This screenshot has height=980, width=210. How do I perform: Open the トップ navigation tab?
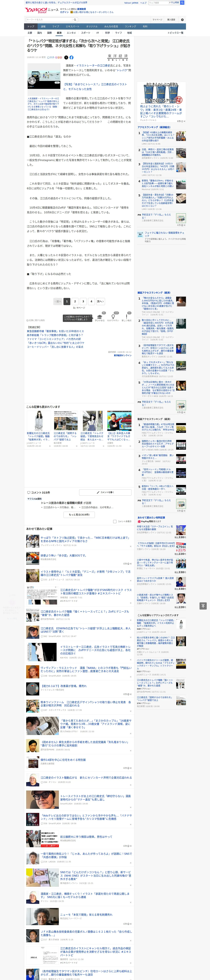coord(31,27)
